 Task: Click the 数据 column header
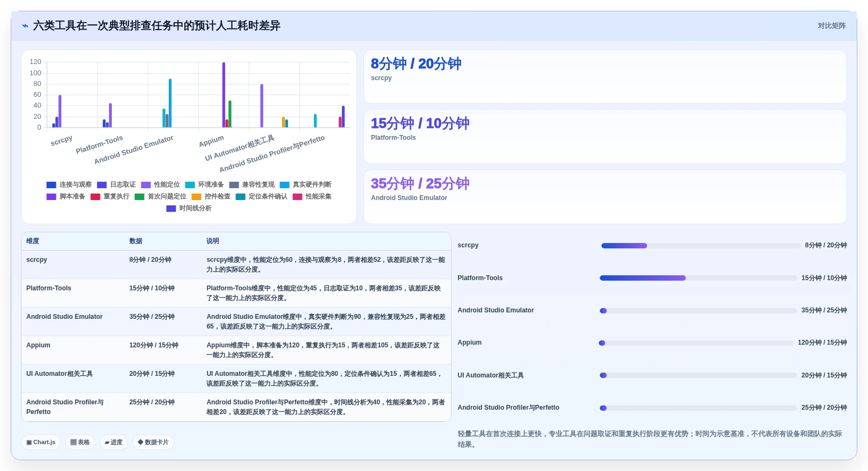(135, 241)
